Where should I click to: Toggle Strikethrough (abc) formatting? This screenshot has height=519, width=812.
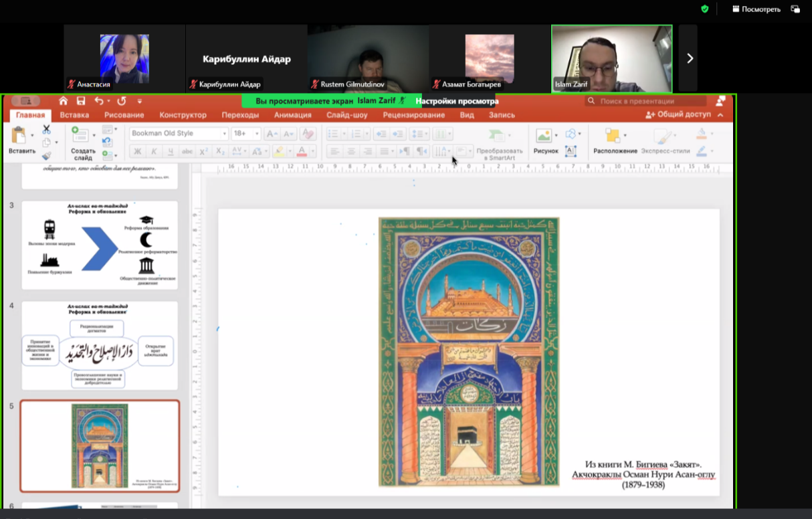point(187,152)
